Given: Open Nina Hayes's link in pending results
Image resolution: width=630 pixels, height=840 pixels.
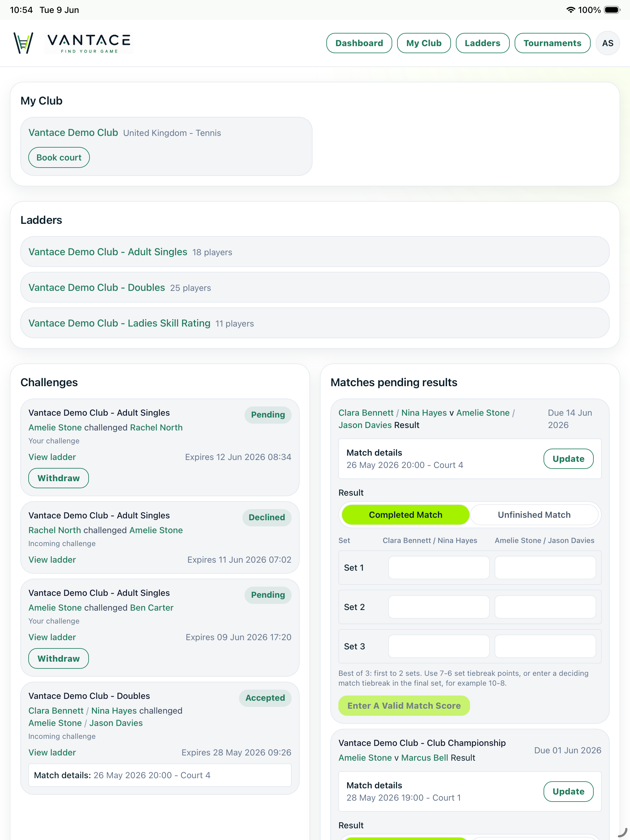Looking at the screenshot, I should click(x=424, y=413).
